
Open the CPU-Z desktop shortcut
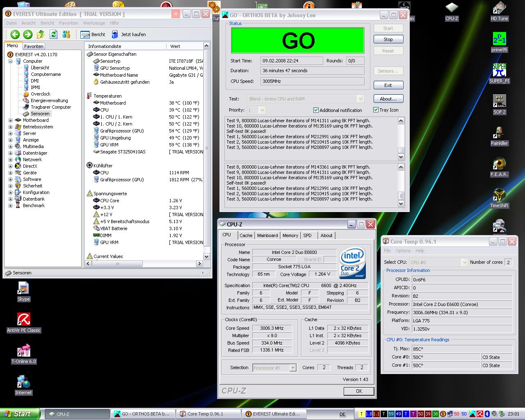[452, 11]
